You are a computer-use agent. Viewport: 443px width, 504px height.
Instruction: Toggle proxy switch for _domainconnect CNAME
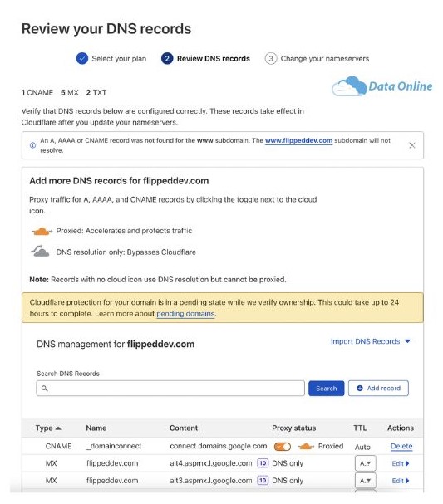(282, 447)
